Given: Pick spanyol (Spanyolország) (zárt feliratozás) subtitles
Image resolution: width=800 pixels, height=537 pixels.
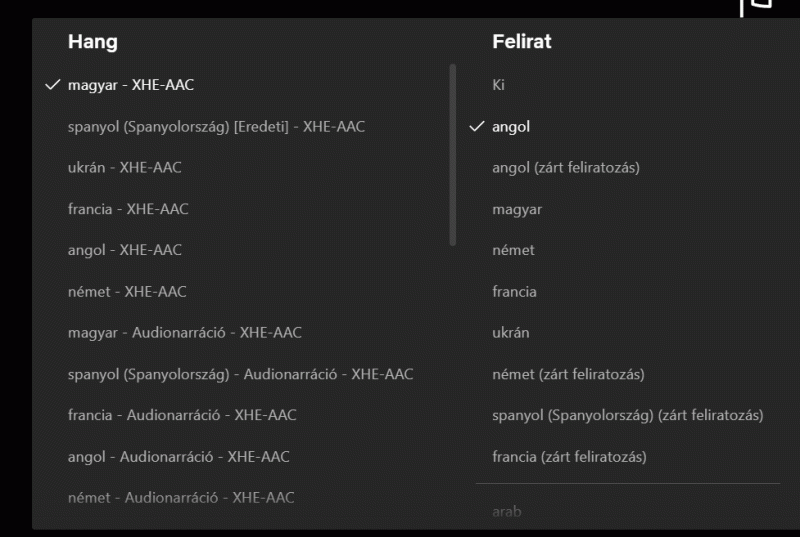Looking at the screenshot, I should click(x=627, y=415).
